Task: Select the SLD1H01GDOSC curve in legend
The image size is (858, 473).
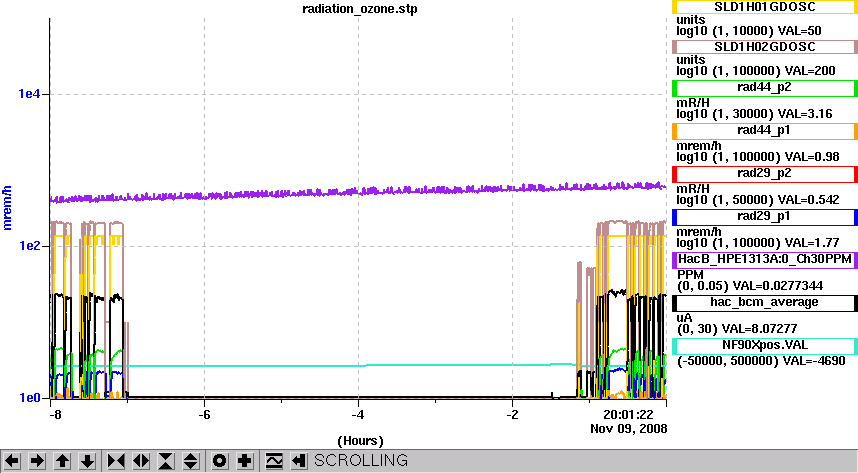Action: 764,7
